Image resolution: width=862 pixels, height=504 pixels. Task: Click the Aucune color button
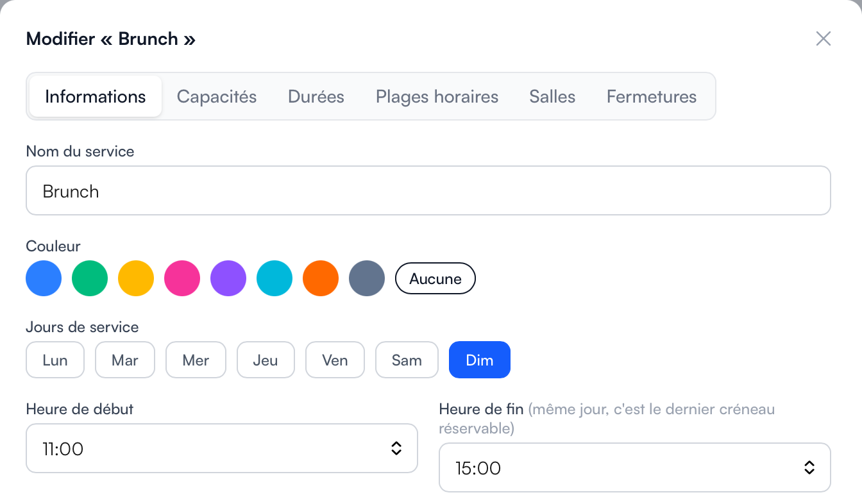tap(435, 278)
